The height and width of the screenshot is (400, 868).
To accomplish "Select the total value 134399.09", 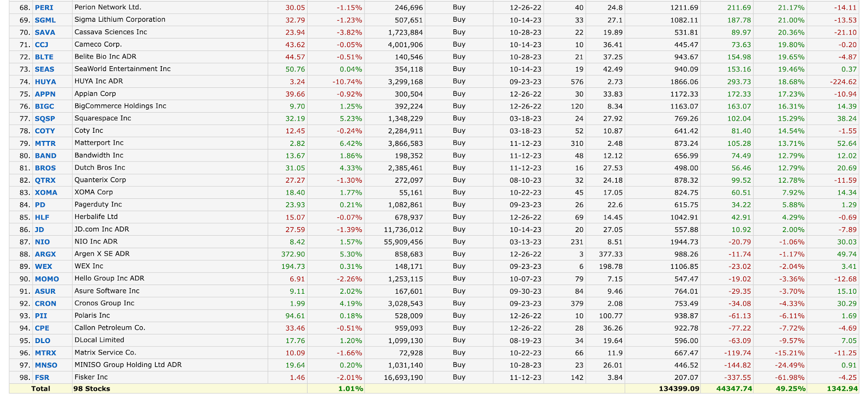I will pyautogui.click(x=679, y=389).
